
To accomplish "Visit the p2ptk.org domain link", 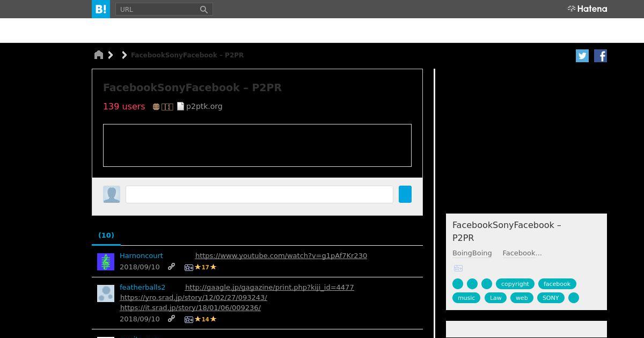I will tap(204, 106).
